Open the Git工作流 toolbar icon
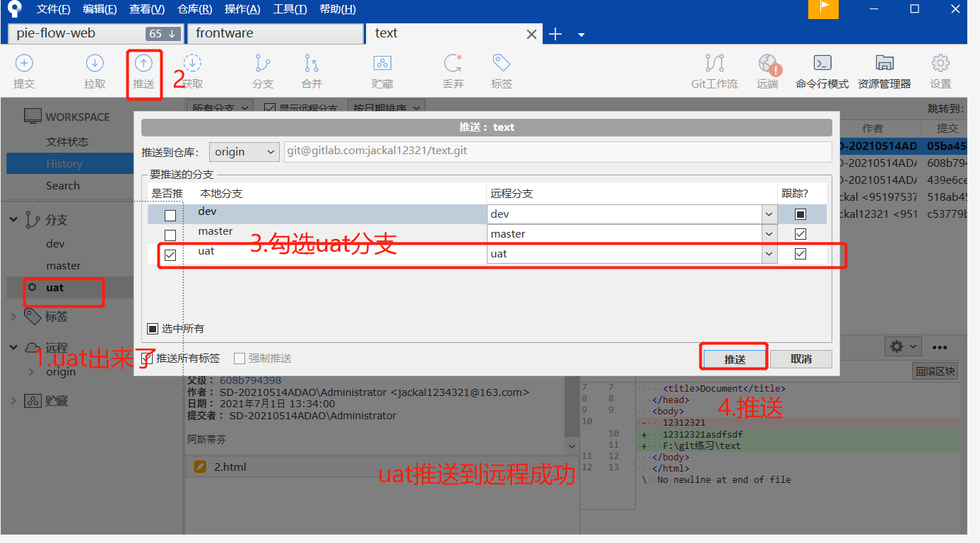Image resolution: width=980 pixels, height=543 pixels. [714, 64]
